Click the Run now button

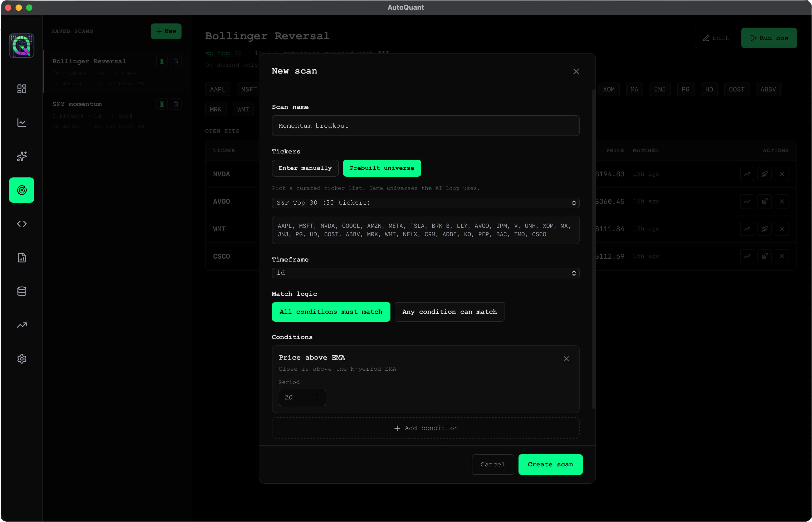click(769, 38)
